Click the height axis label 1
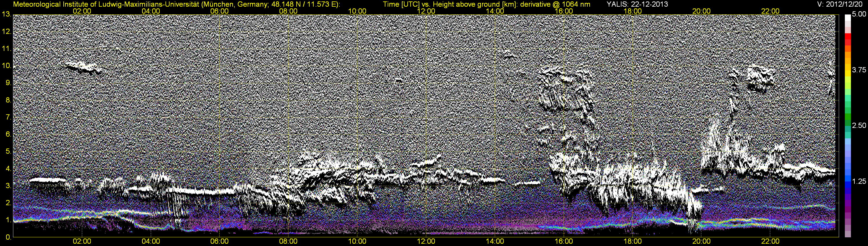 click(x=8, y=221)
